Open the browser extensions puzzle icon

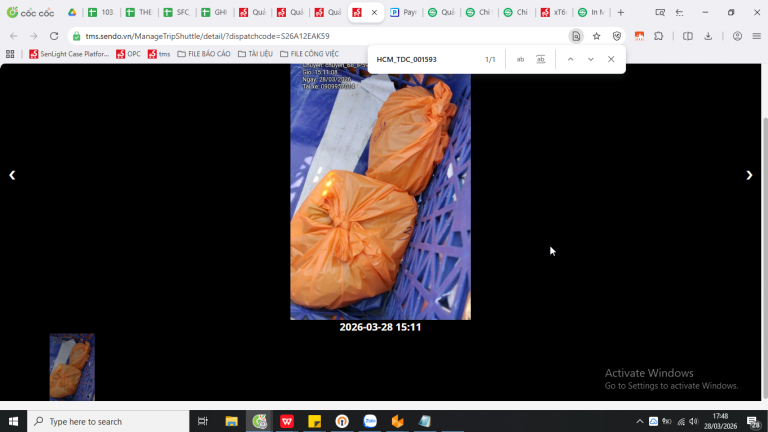[659, 36]
